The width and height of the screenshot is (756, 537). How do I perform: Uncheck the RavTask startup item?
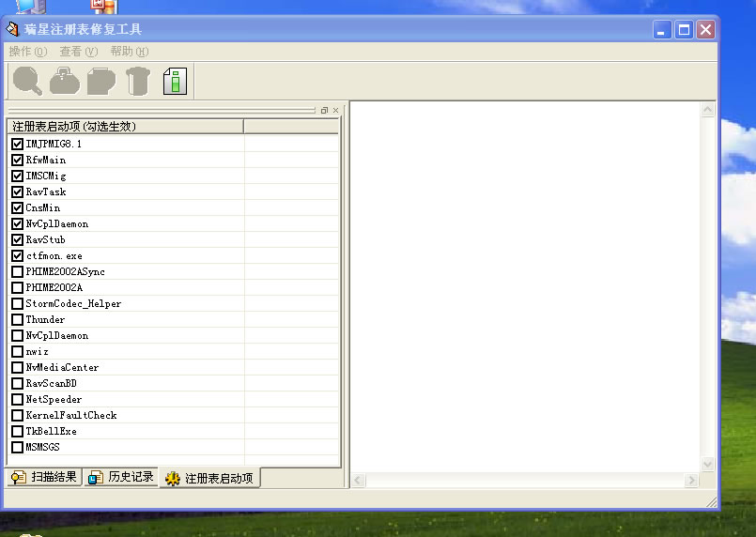coord(17,192)
